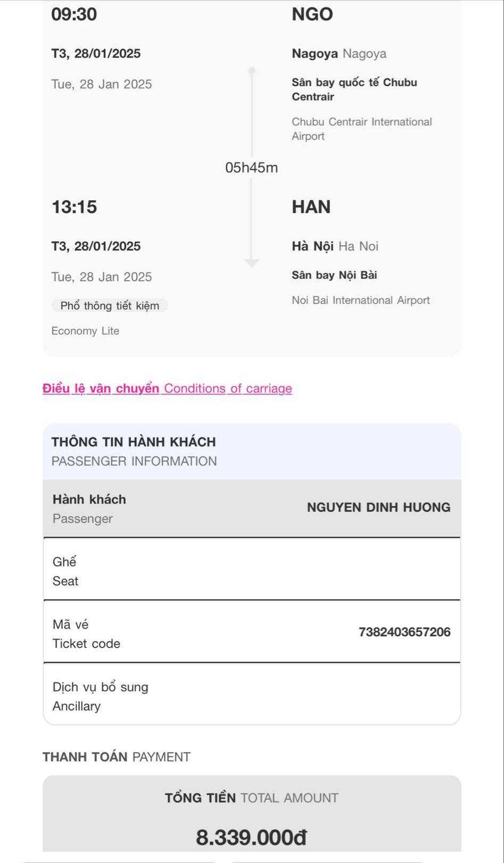
Task: Click the Tổng tiền Total Amount label
Action: pyautogui.click(x=251, y=797)
